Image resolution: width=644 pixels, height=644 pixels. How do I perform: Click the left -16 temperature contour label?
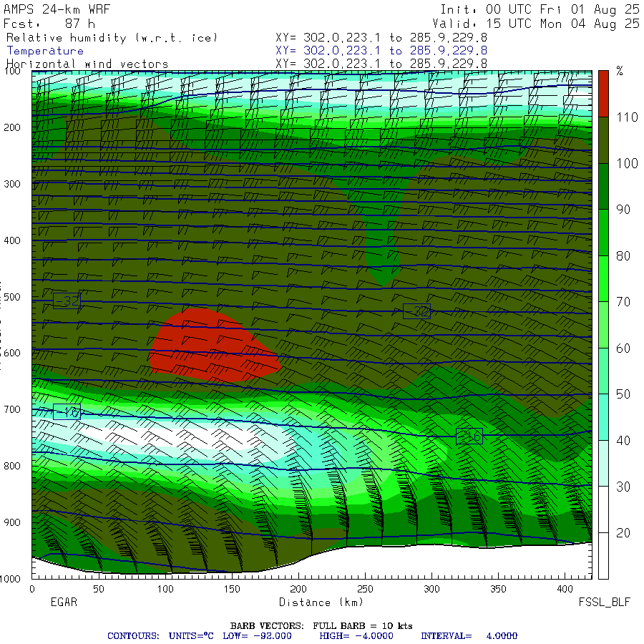tap(67, 412)
